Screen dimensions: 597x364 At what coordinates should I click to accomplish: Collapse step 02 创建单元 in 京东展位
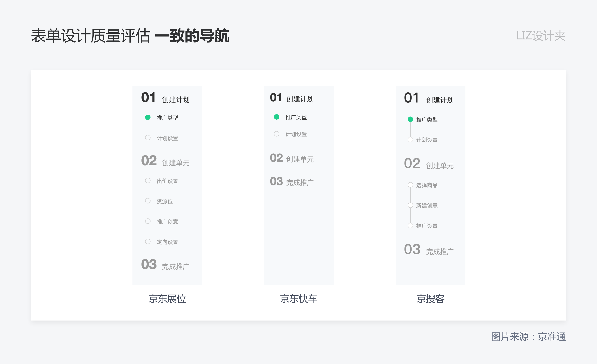click(165, 161)
